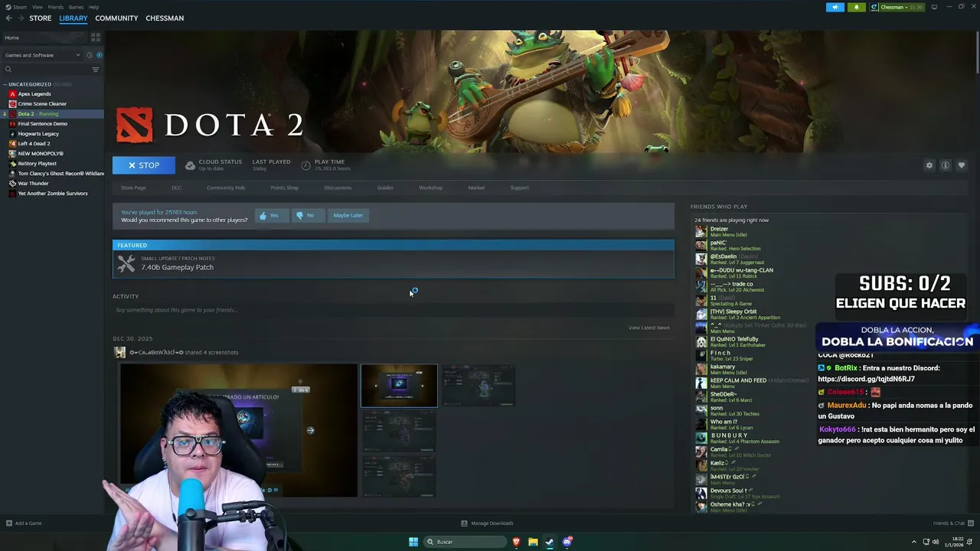Click the activity comment input field
Image resolution: width=980 pixels, height=551 pixels.
point(394,310)
